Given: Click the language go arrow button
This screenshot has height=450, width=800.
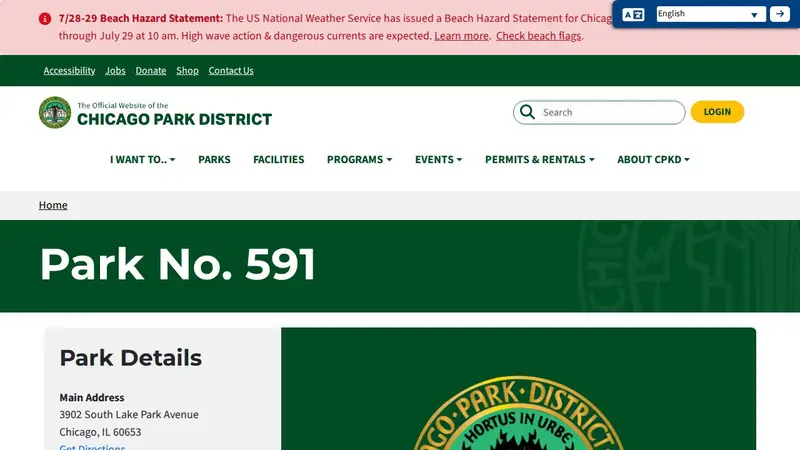Looking at the screenshot, I should [x=780, y=14].
